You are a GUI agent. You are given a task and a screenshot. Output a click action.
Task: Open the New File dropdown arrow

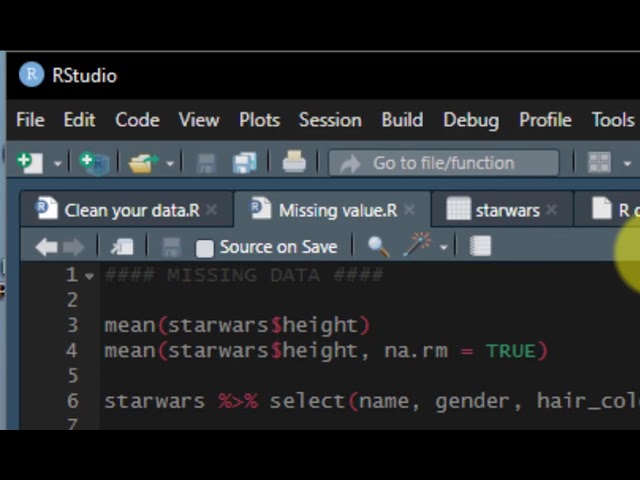(57, 164)
